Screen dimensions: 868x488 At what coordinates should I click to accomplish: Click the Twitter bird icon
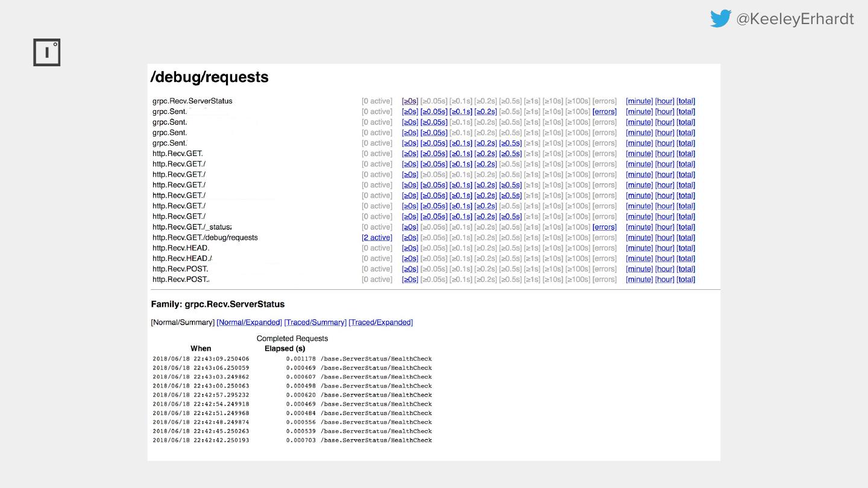[720, 19]
